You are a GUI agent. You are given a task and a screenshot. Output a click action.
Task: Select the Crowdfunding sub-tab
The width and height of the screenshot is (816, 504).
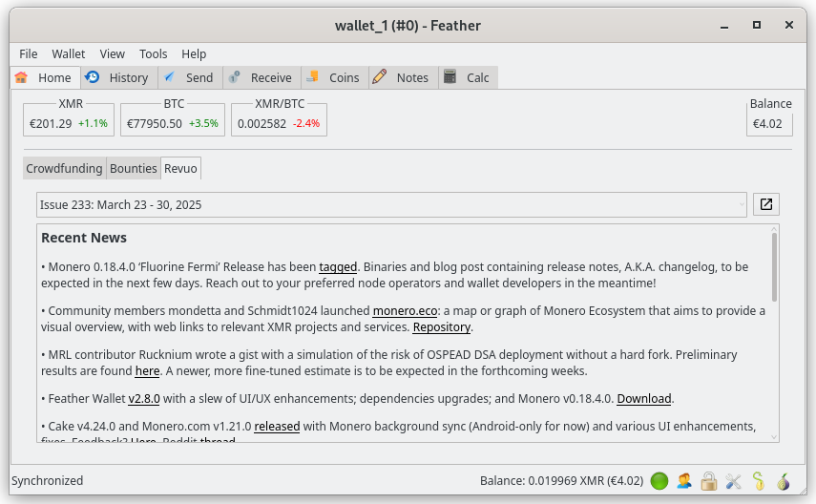pyautogui.click(x=65, y=168)
